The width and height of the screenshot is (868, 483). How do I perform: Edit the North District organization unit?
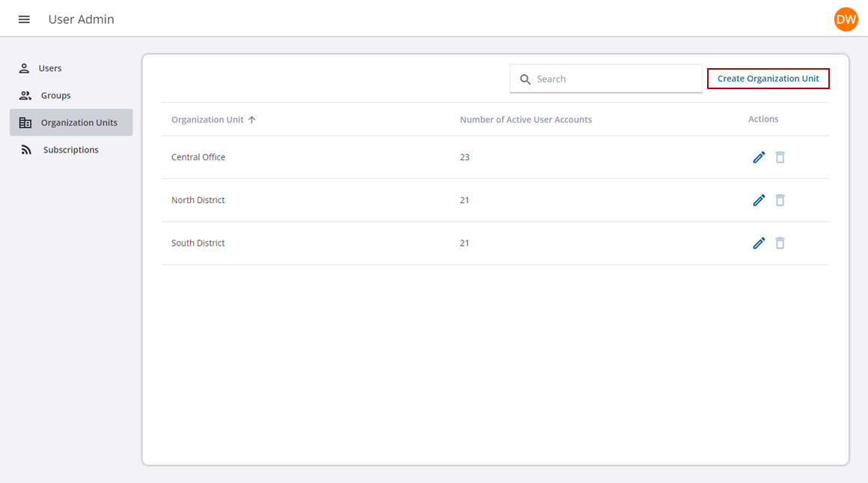(x=759, y=200)
